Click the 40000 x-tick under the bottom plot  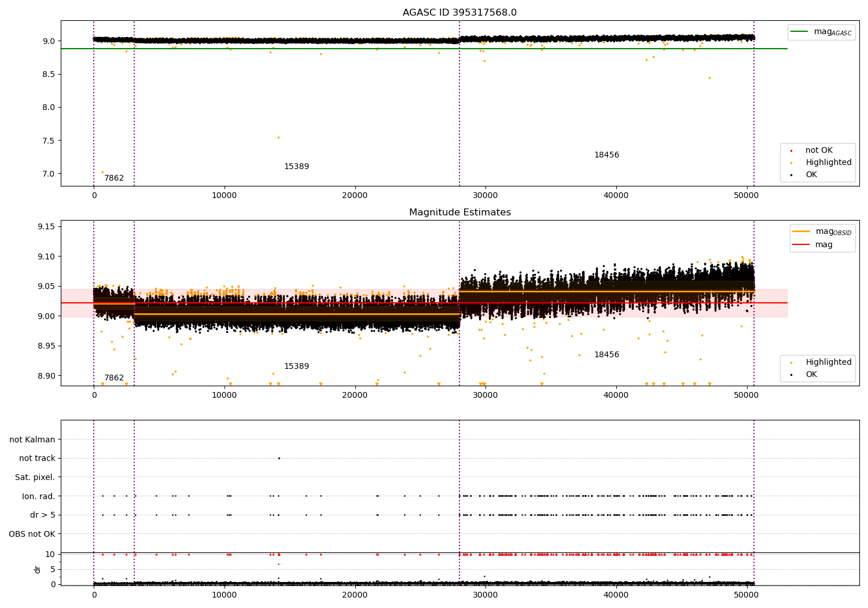[x=616, y=595]
